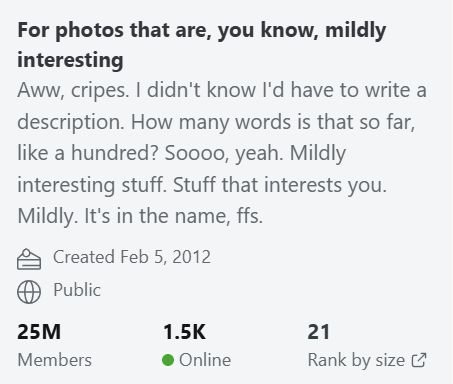Click the Online label
Screen dimensions: 453x384
point(205,360)
